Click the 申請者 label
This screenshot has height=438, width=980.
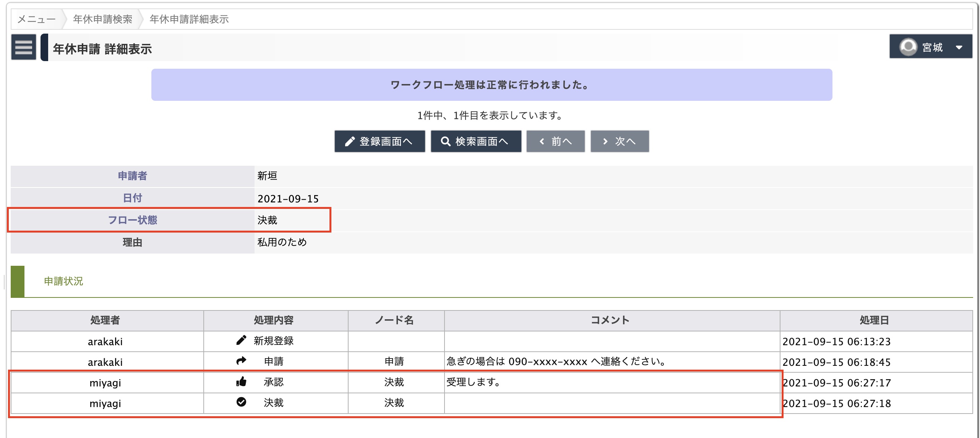click(x=132, y=176)
